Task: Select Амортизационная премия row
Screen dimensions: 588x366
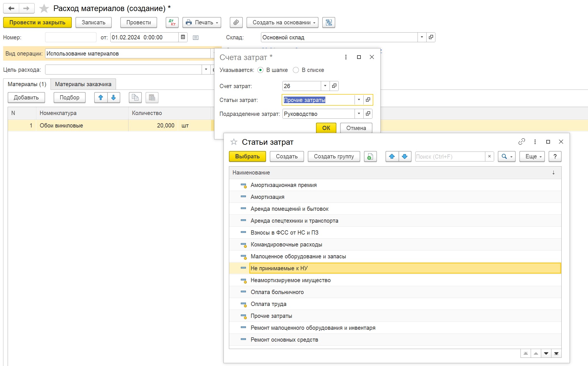Action: 395,185
